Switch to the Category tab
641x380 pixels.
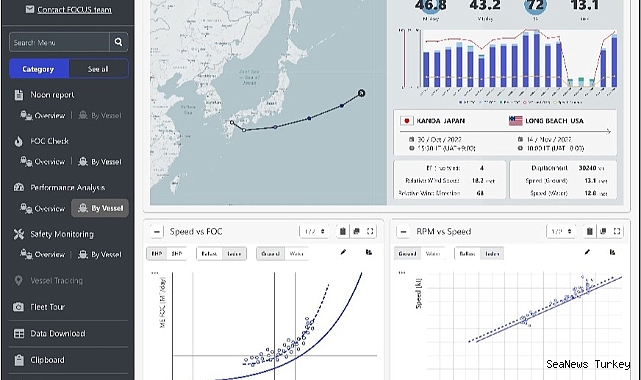click(x=39, y=69)
